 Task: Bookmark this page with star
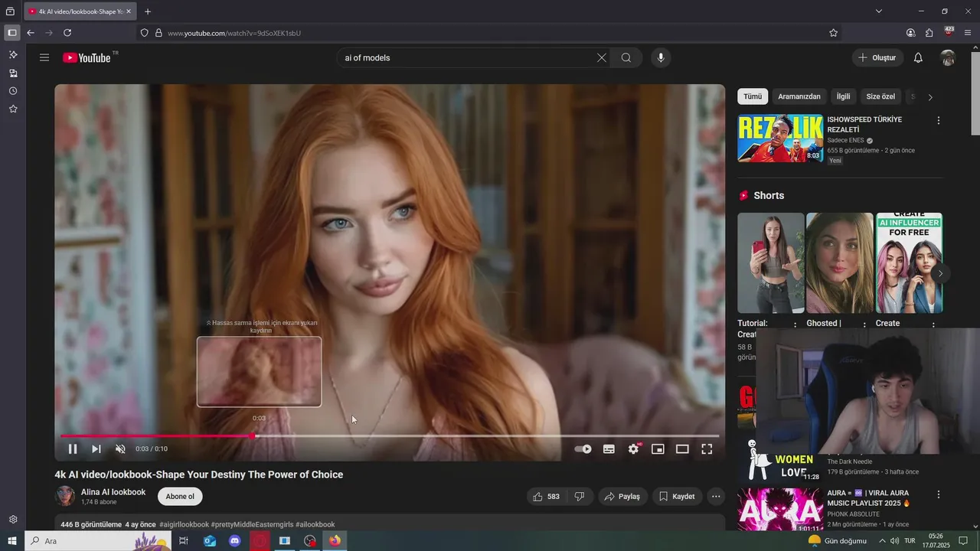coord(834,33)
